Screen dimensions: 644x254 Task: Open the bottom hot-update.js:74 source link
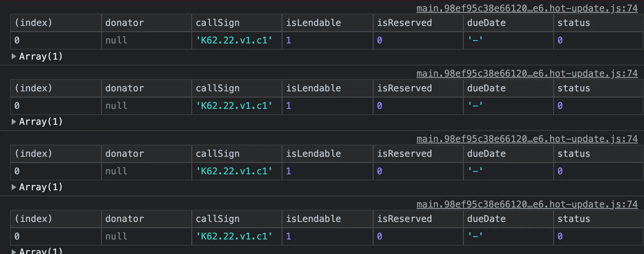pyautogui.click(x=527, y=204)
